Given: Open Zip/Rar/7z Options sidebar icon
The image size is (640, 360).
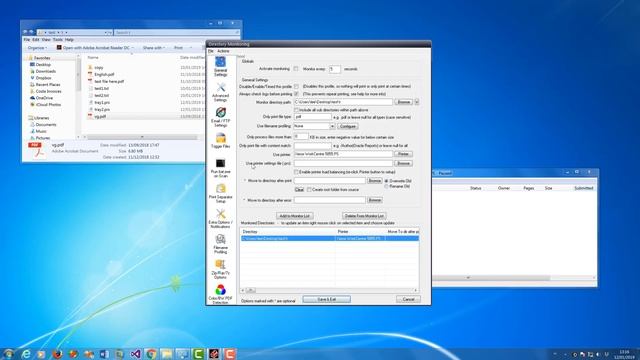Looking at the screenshot, I should click(x=220, y=269).
